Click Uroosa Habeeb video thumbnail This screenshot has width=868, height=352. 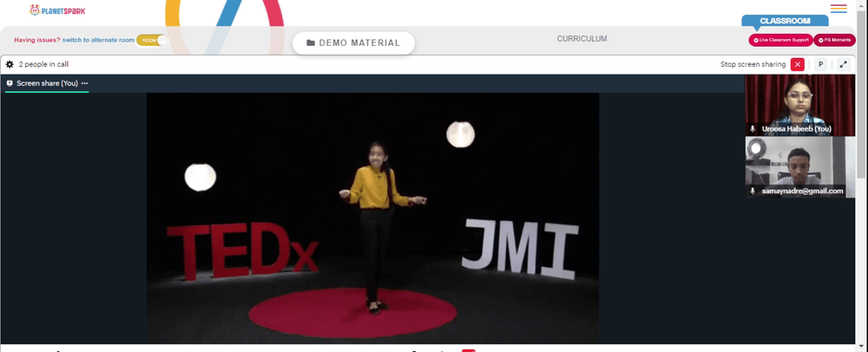pos(800,104)
